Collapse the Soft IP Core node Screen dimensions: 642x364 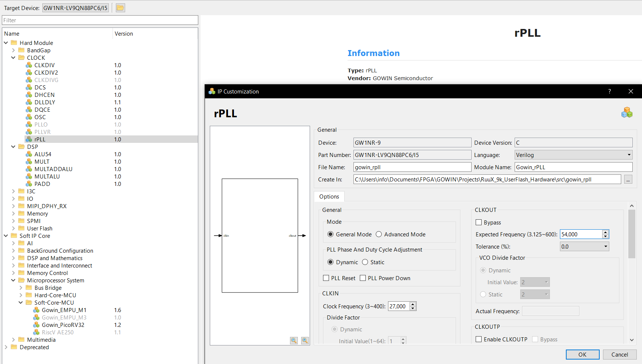6,236
